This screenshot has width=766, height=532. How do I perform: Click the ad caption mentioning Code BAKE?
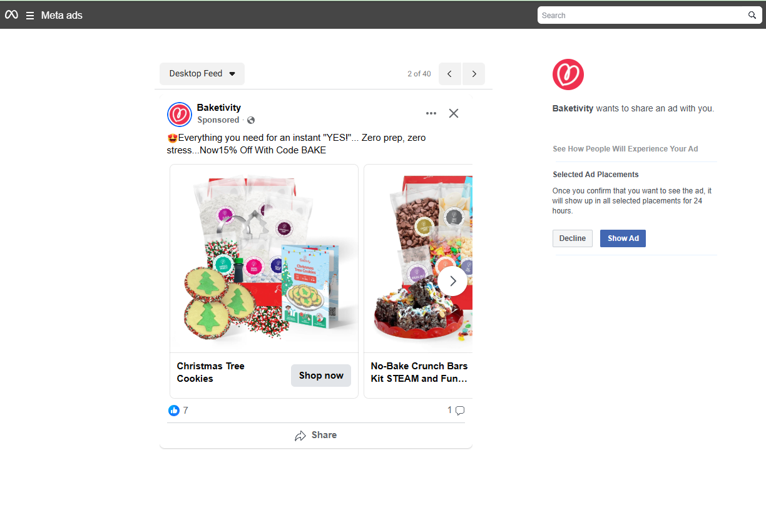[297, 144]
